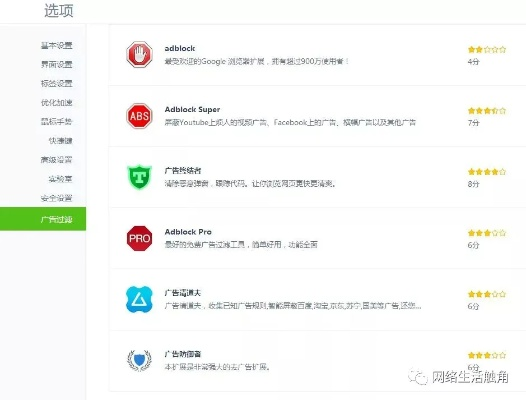
Task: Click the blue laurel shield icon of 广告防御者
Action: (139, 360)
